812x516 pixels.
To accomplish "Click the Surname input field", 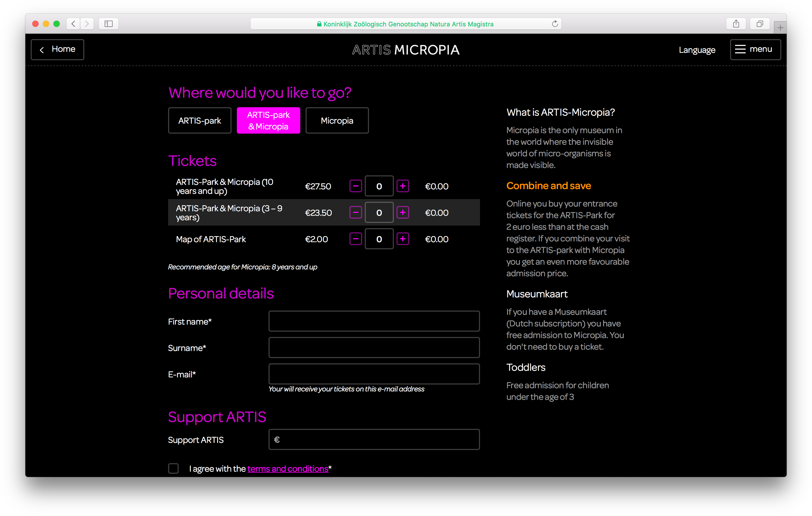I will [x=374, y=348].
